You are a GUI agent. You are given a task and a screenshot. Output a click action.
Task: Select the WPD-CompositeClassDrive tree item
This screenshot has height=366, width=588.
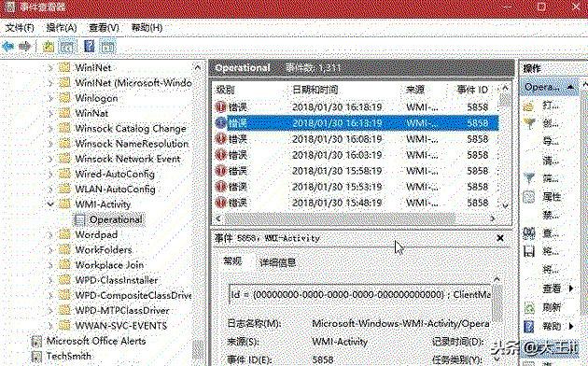(x=133, y=295)
